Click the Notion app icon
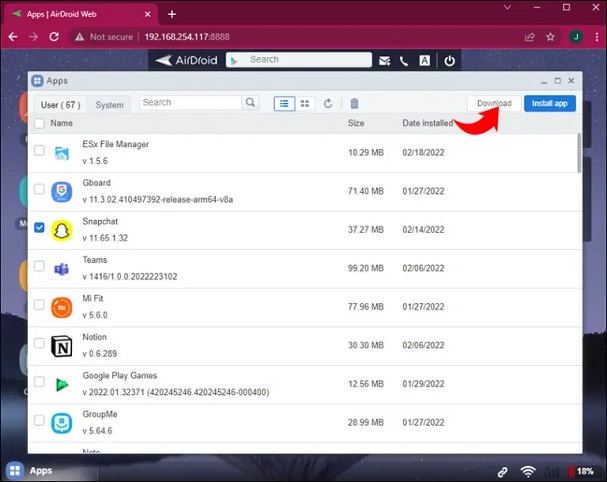The image size is (607, 482). [62, 346]
